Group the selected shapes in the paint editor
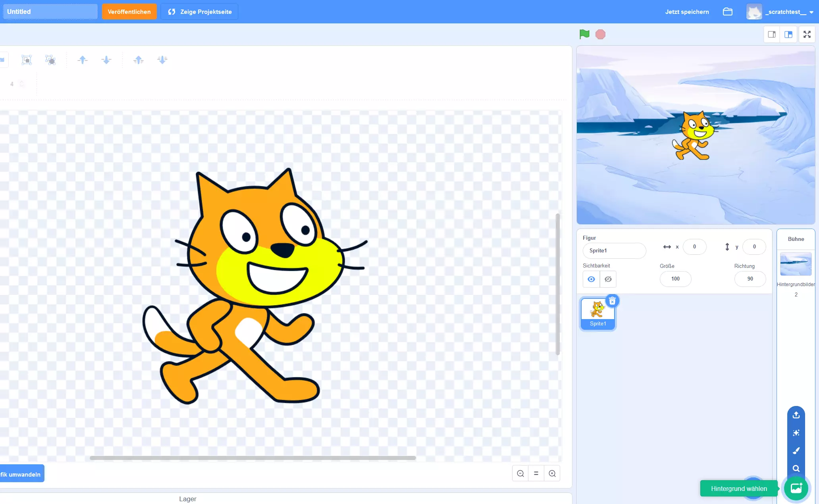This screenshot has width=819, height=504. [x=27, y=60]
